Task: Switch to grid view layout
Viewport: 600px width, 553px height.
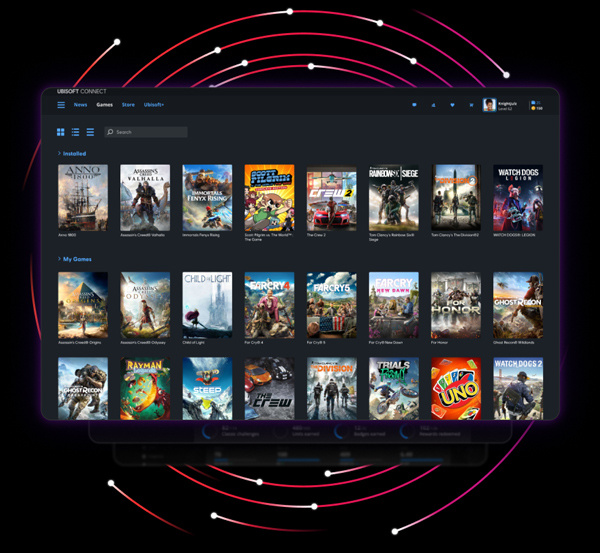Action: click(x=60, y=132)
